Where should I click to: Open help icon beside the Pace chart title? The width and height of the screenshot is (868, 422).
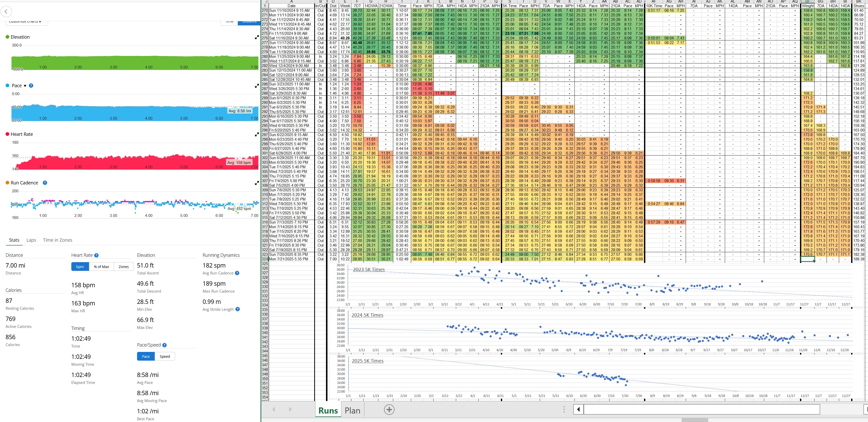click(x=31, y=86)
